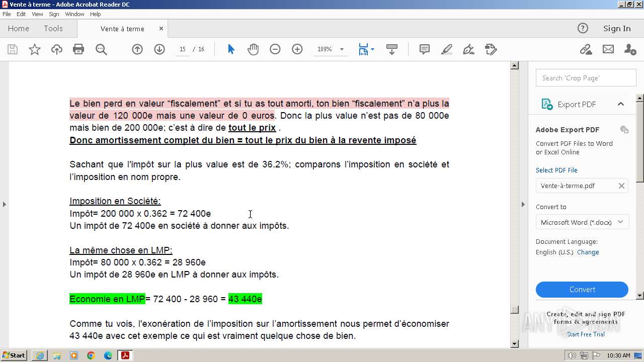Click the blue Convert button
The width and height of the screenshot is (644, 362).
[x=582, y=290]
